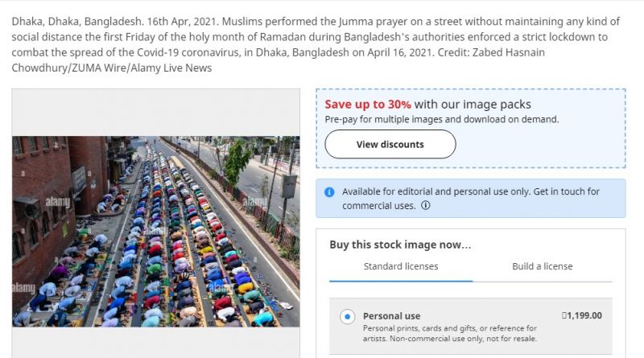
Task: Click the 'Buy this stock image now…' heading
Action: pyautogui.click(x=400, y=245)
